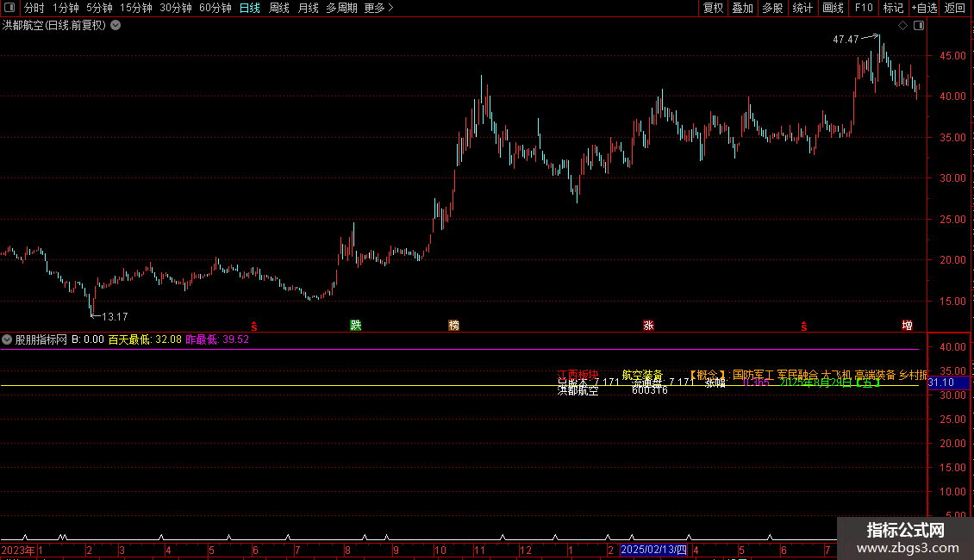Click the 返回 back button
The width and height of the screenshot is (974, 560).
(x=955, y=8)
